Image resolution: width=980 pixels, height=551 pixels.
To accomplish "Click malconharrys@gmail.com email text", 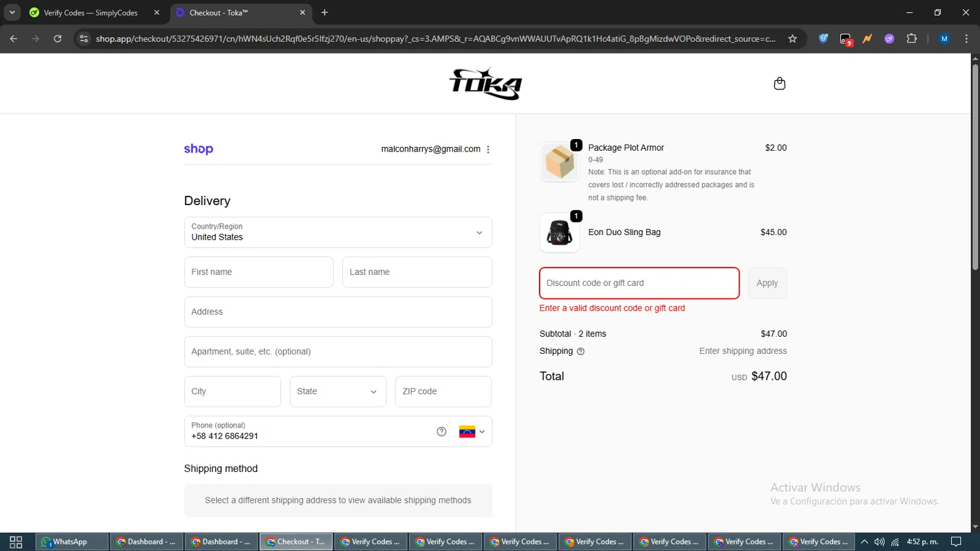I will click(431, 149).
